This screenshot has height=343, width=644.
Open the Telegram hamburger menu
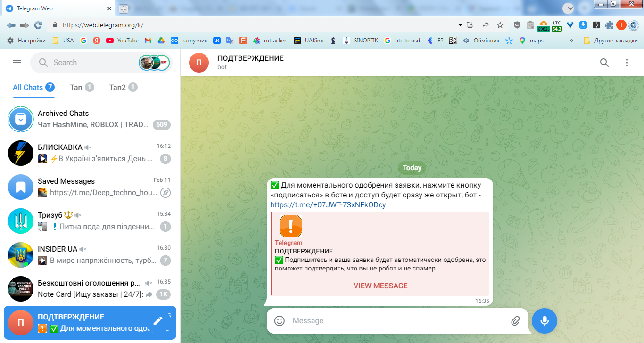[x=17, y=63]
